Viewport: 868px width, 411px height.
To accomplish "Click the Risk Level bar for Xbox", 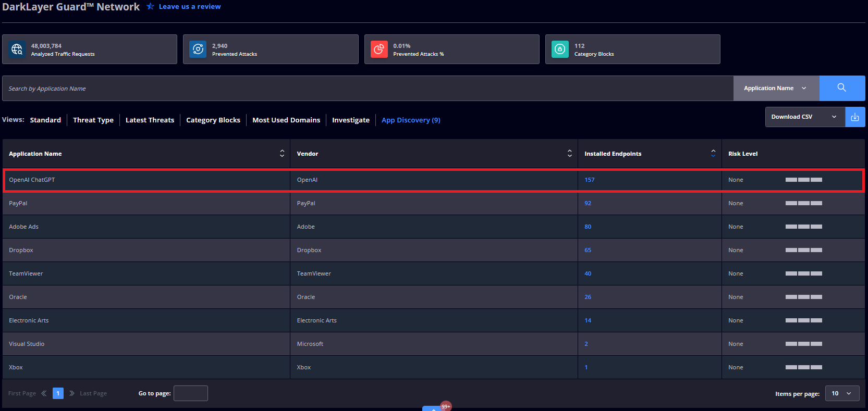I will [804, 367].
